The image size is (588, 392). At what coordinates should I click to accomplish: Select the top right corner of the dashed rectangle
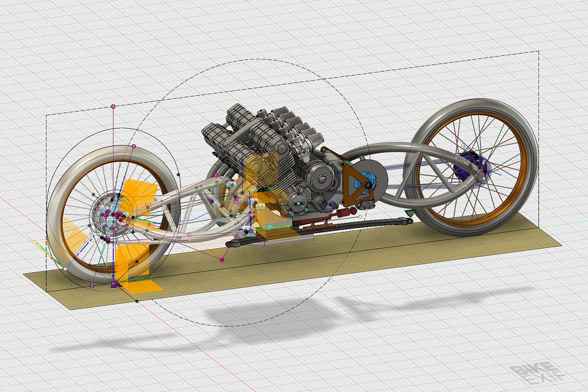(x=539, y=51)
